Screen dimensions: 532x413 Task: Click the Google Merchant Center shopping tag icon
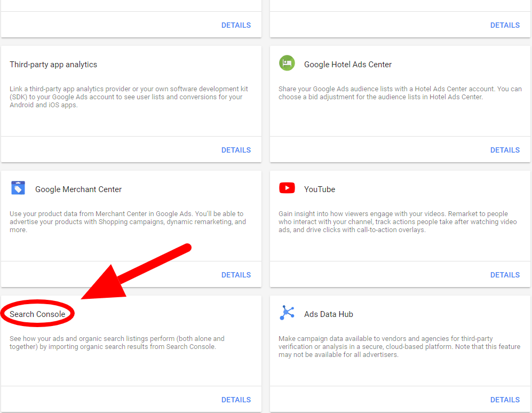tap(18, 188)
